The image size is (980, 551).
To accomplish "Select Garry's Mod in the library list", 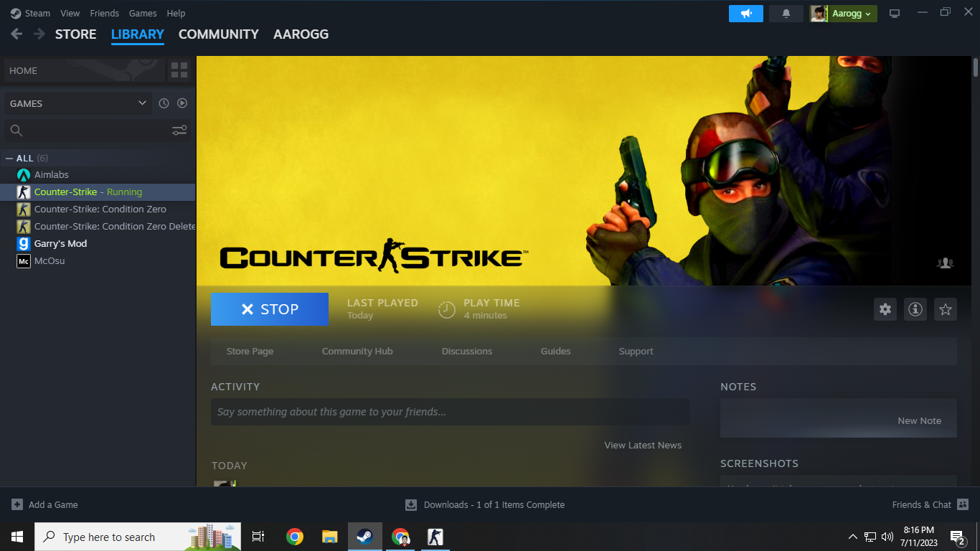I will pos(60,243).
